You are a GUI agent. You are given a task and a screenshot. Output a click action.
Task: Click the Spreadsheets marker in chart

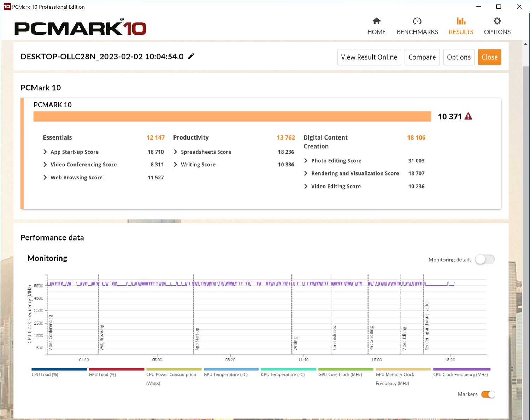(335, 338)
